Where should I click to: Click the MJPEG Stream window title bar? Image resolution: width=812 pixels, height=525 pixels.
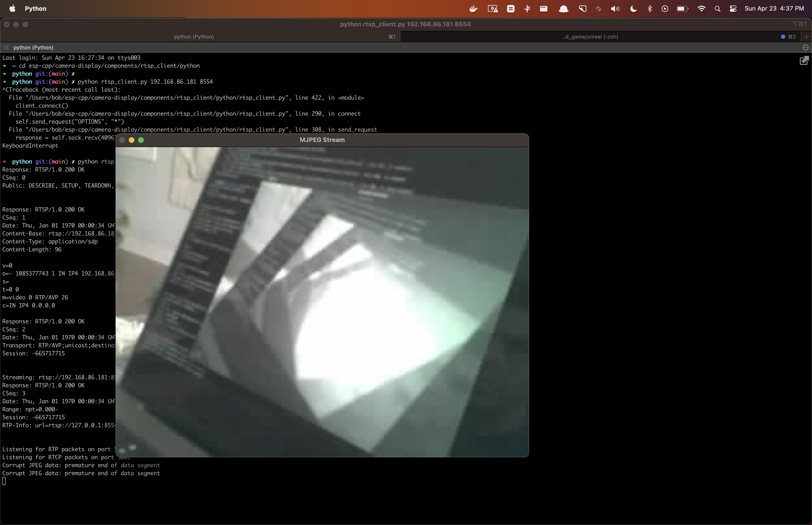click(322, 140)
